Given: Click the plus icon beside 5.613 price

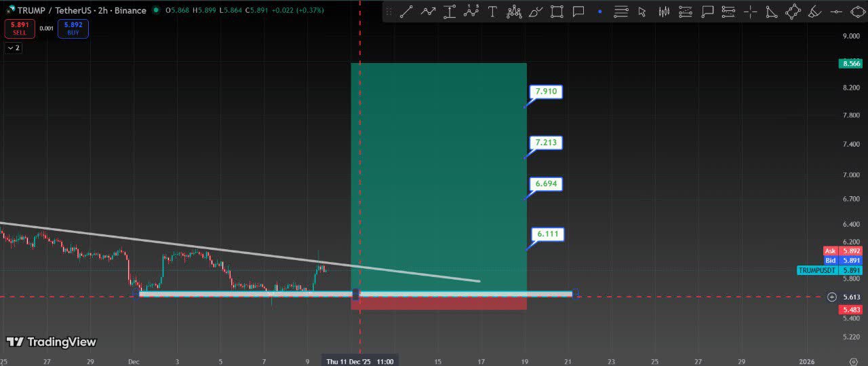Looking at the screenshot, I should tap(831, 297).
